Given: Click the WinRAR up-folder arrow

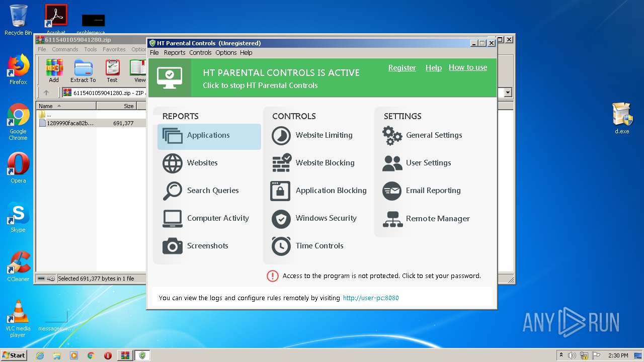Looking at the screenshot, I should click(46, 93).
